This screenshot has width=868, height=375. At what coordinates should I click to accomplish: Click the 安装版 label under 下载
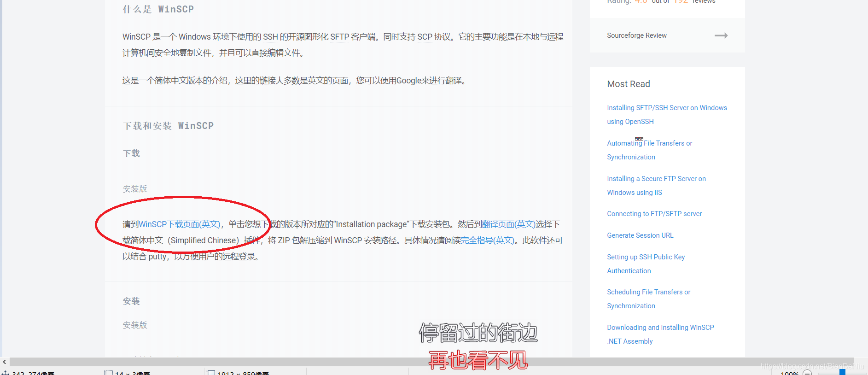(x=135, y=189)
